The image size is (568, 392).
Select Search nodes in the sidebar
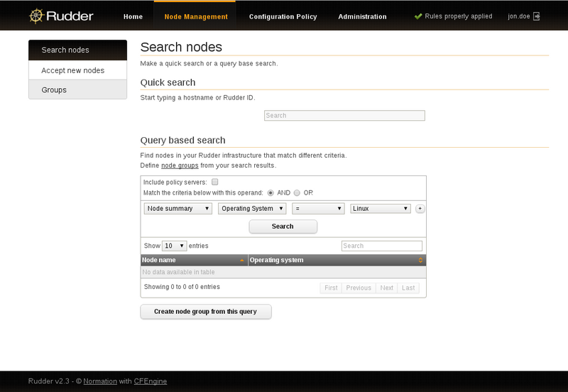click(78, 50)
